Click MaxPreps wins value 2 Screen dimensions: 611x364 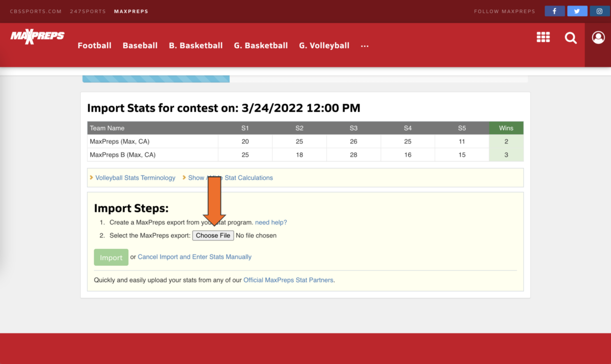coord(506,142)
